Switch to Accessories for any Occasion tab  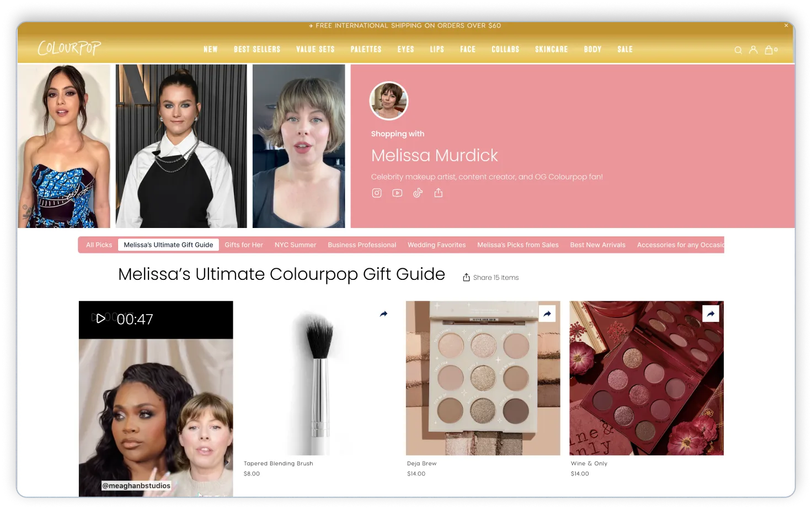click(x=680, y=245)
